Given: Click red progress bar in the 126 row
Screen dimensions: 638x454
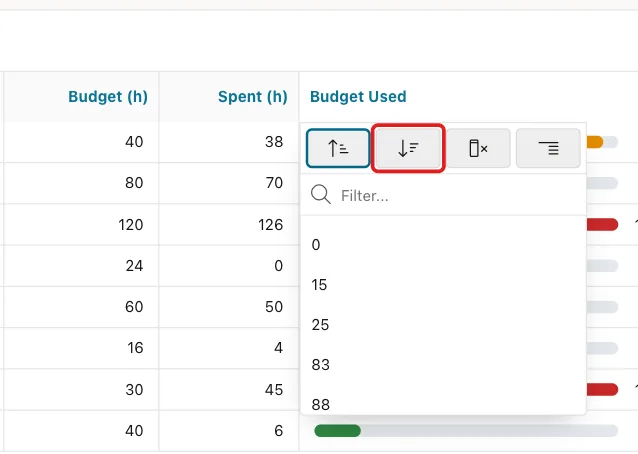Looking at the screenshot, I should 602,225.
